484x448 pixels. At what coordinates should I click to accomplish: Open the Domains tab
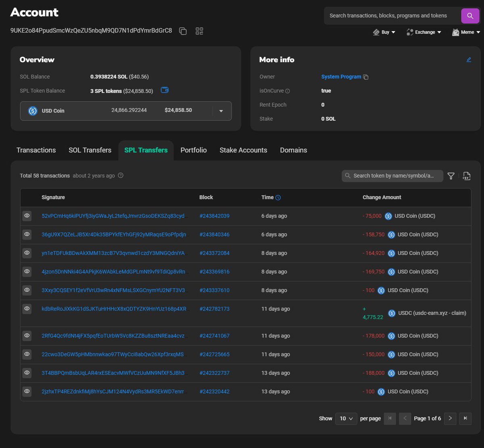coord(294,150)
